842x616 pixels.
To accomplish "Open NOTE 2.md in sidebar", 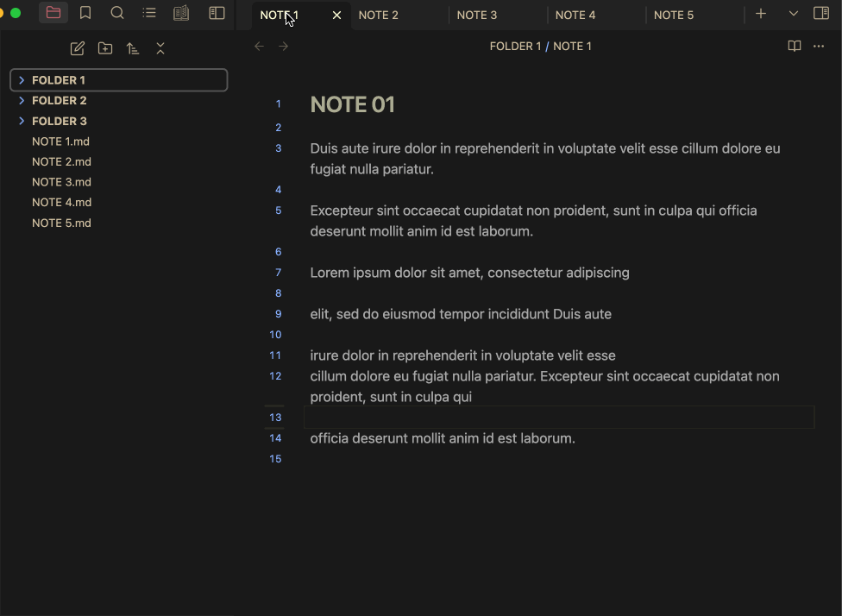I will point(61,161).
